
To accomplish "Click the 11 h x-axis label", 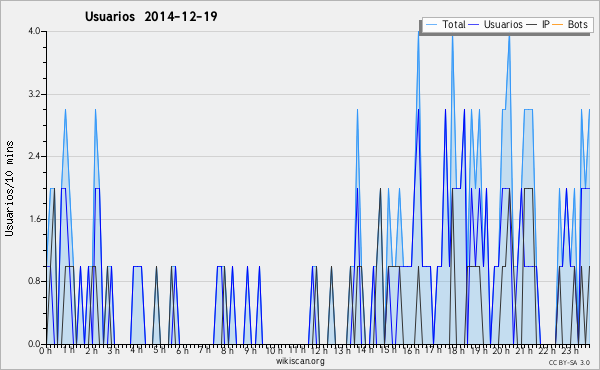I will click(297, 350).
